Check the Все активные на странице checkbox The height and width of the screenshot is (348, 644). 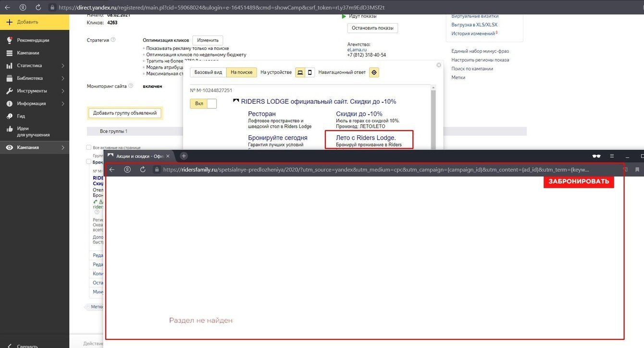pyautogui.click(x=88, y=147)
